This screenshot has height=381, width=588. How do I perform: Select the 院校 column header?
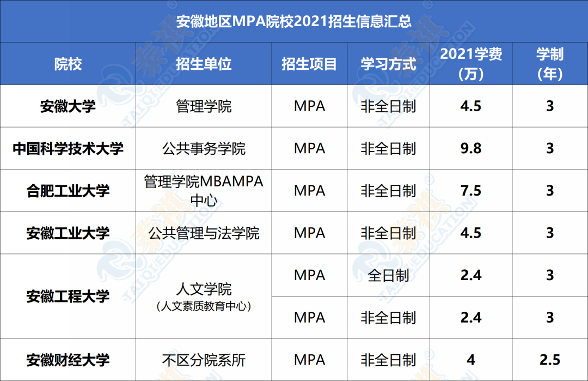click(68, 64)
